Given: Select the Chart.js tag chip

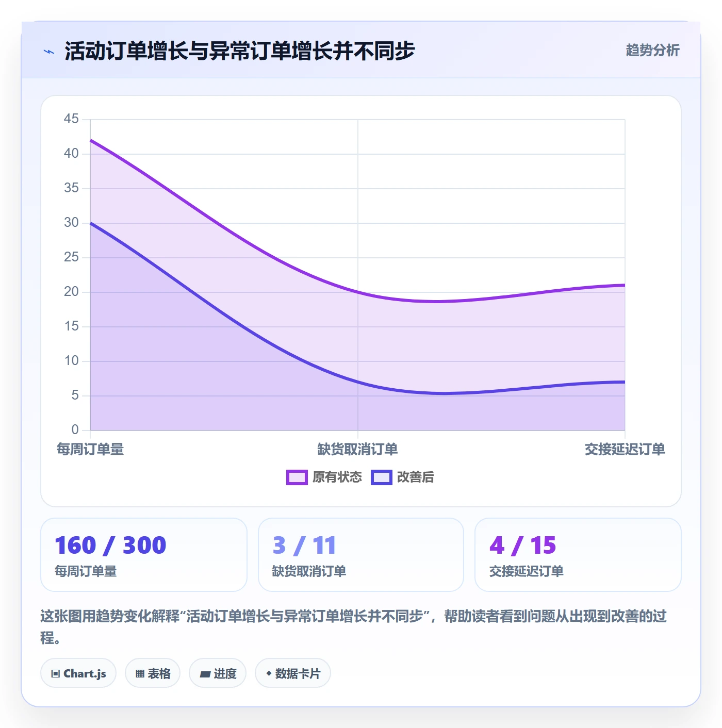Looking at the screenshot, I should click(x=78, y=673).
